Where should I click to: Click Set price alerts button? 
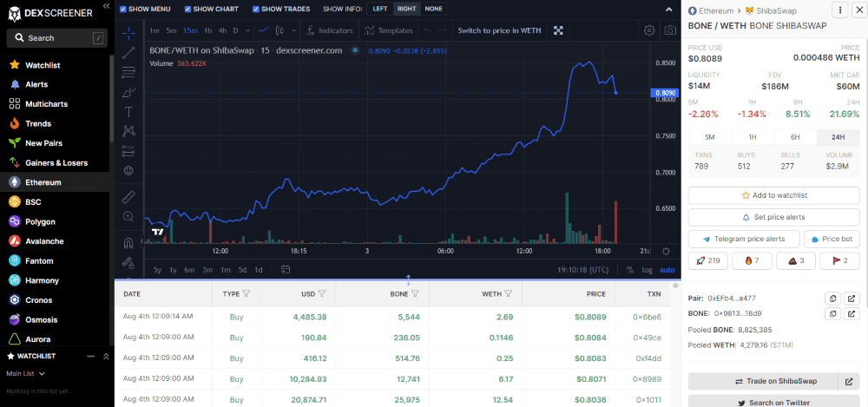774,217
